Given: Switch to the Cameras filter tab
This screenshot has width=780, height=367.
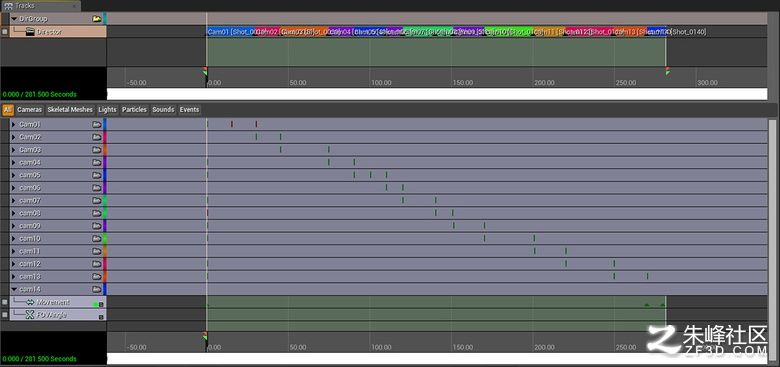Looking at the screenshot, I should click(29, 109).
